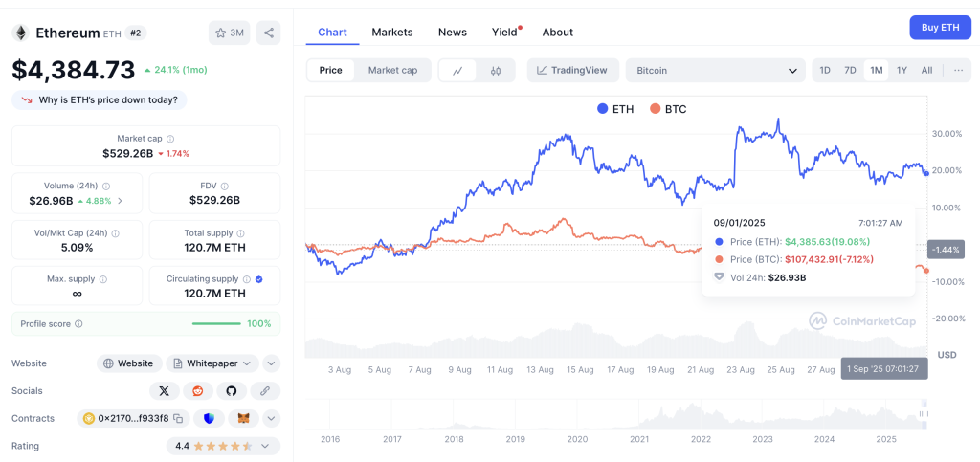Image resolution: width=980 pixels, height=462 pixels.
Task: Set chart range to 7D
Action: 850,70
